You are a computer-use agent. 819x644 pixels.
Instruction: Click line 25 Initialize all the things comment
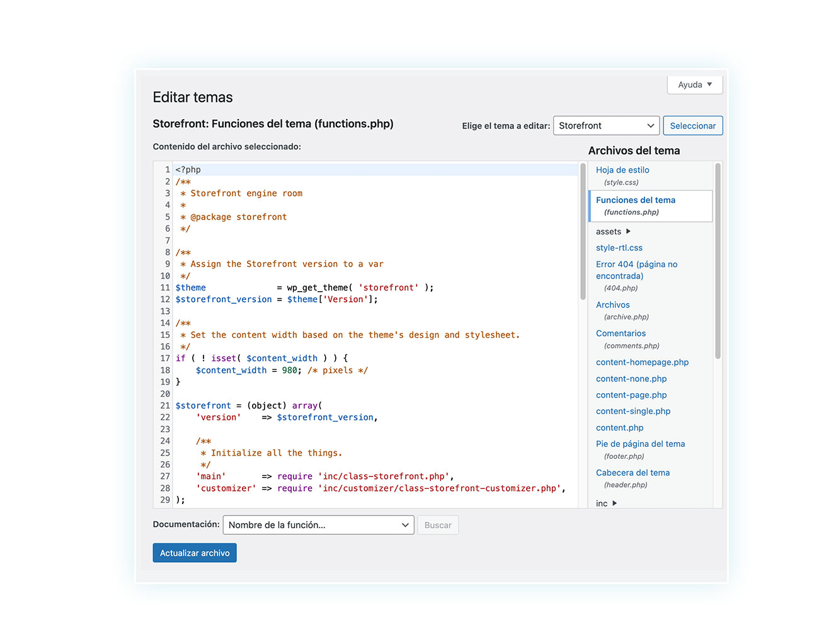(272, 453)
